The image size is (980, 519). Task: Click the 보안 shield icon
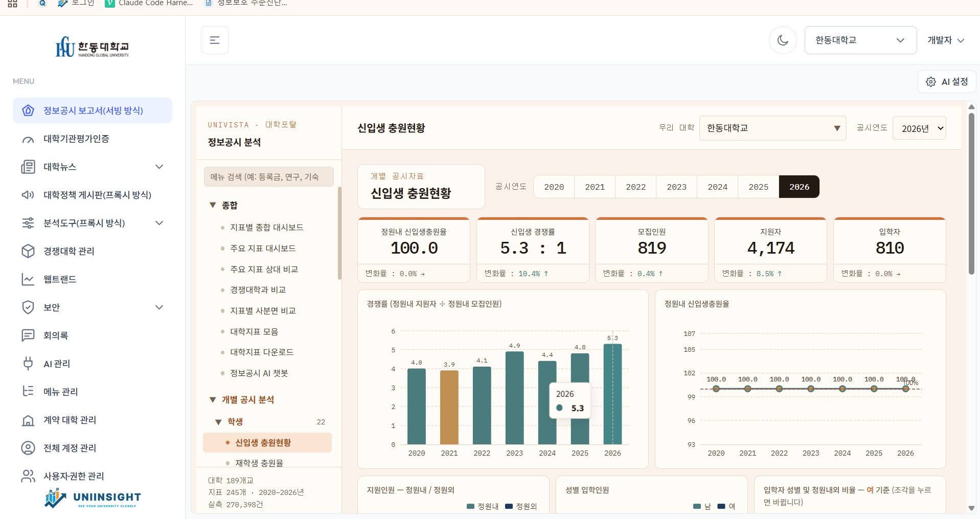(28, 307)
